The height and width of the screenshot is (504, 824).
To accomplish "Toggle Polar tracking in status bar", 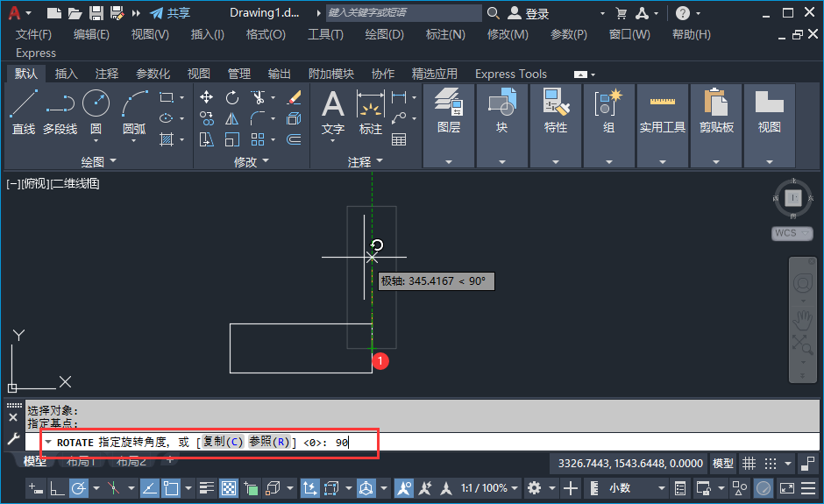I will coord(79,489).
